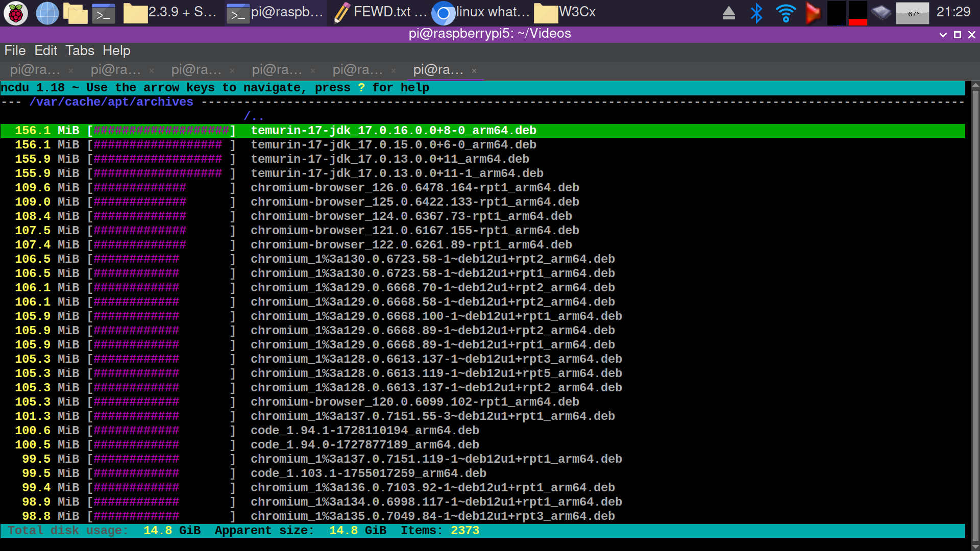Close the active sixth terminal tab
This screenshot has width=980, height=551.
click(x=474, y=71)
